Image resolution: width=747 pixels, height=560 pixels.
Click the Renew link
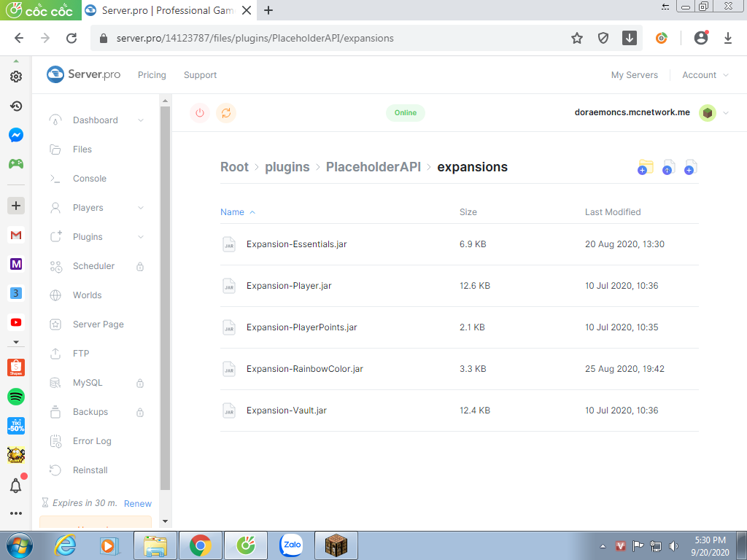pyautogui.click(x=138, y=503)
